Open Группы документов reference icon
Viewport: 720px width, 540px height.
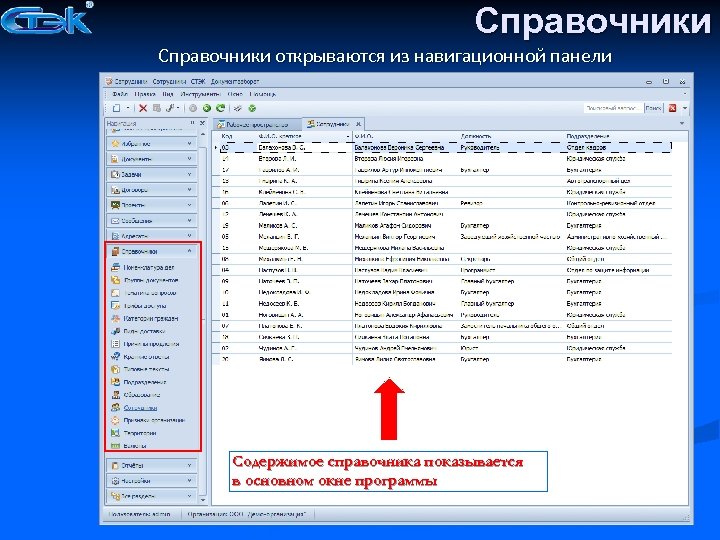tap(115, 280)
